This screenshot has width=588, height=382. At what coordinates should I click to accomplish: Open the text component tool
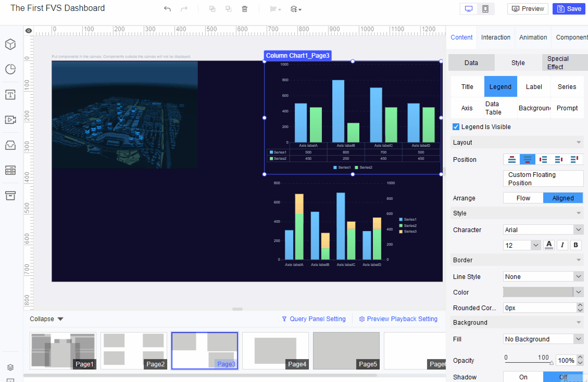coord(10,95)
